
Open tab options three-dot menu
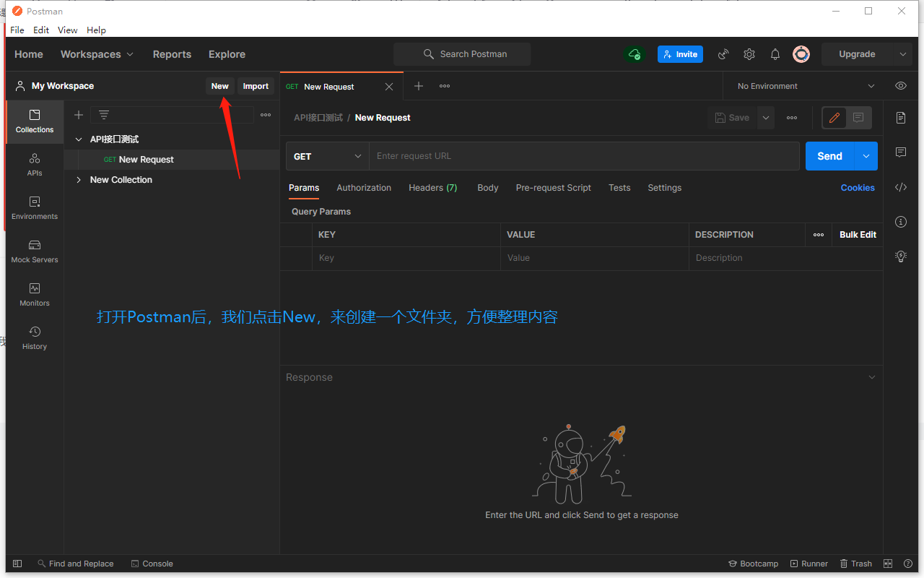point(445,86)
